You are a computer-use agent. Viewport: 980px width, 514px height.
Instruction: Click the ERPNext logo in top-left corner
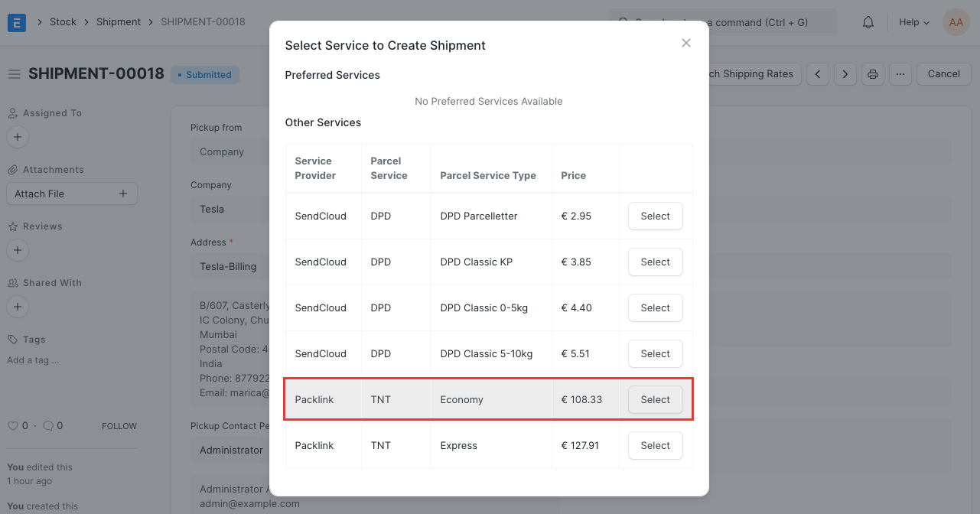tap(16, 21)
